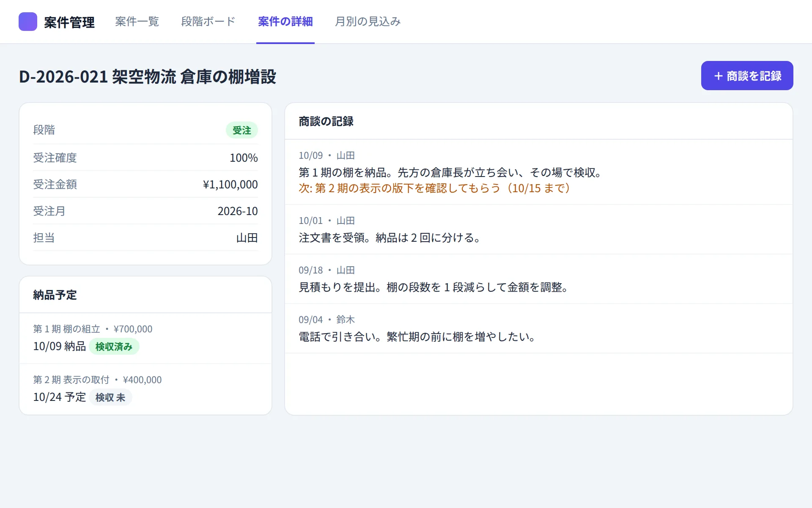The image size is (812, 508).
Task: Select the 受注確度 value 100%
Action: (244, 158)
